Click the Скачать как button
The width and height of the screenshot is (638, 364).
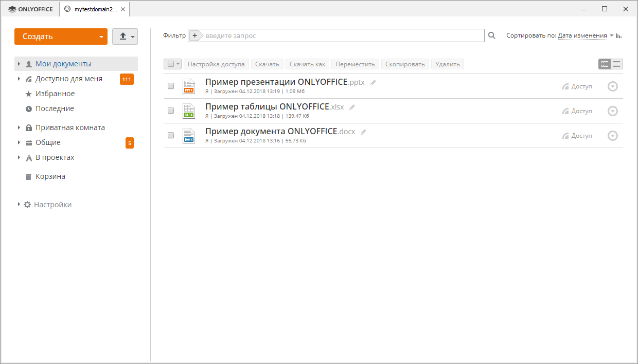pos(308,64)
